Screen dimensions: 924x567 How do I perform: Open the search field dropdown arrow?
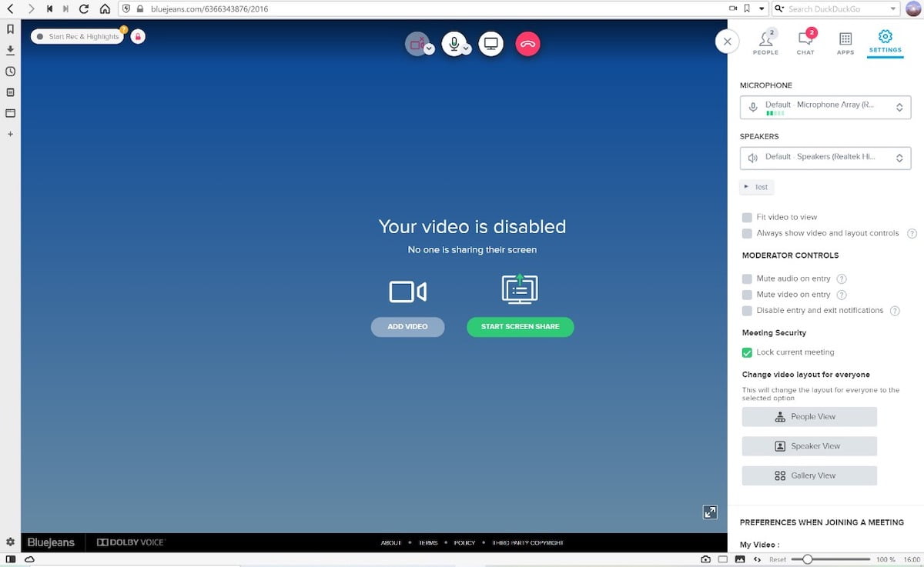tap(893, 9)
